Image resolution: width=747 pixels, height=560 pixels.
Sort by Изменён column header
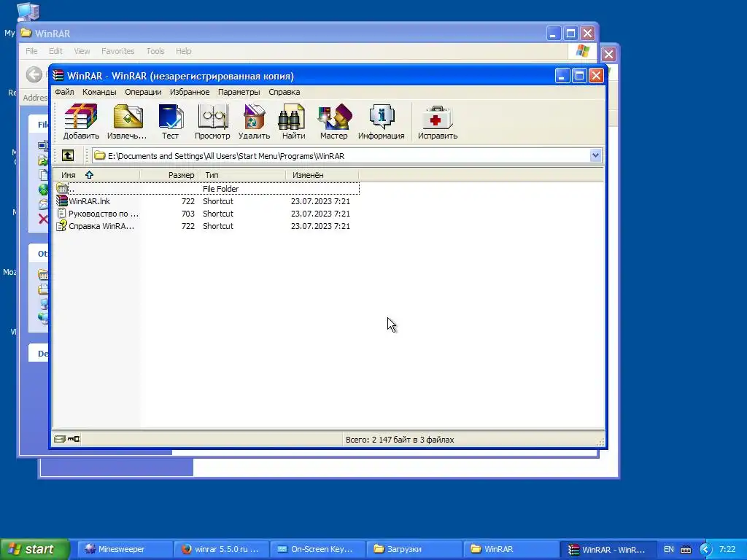[x=322, y=175]
